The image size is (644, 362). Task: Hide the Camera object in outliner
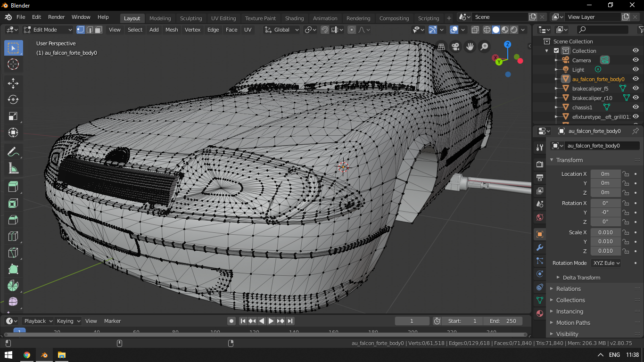tap(636, 60)
